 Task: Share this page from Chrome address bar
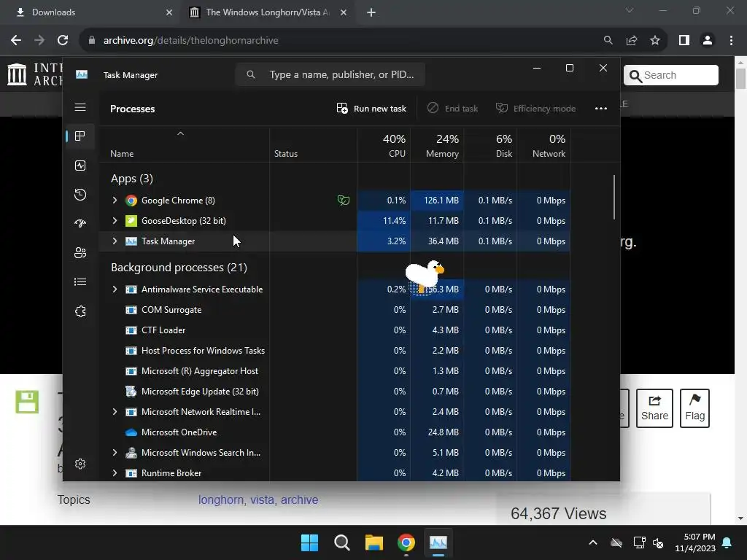pos(632,41)
